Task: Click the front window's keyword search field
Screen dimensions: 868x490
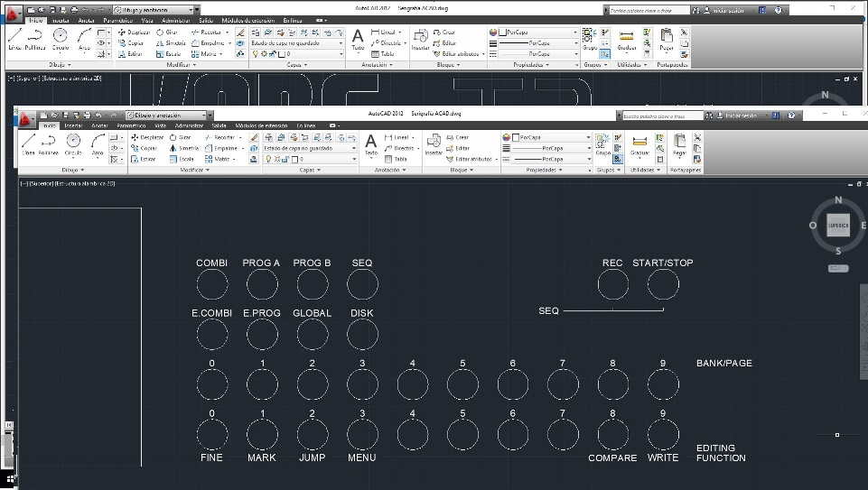Action: (x=660, y=116)
